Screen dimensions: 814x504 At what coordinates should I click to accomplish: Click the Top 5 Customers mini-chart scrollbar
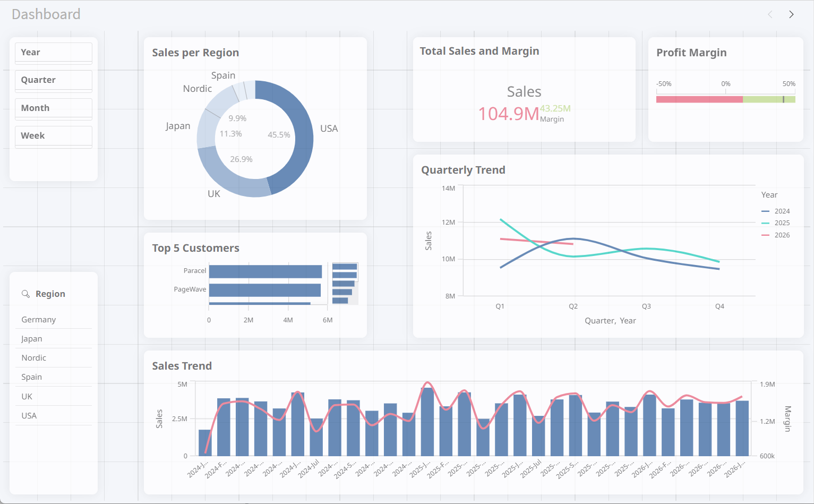345,283
